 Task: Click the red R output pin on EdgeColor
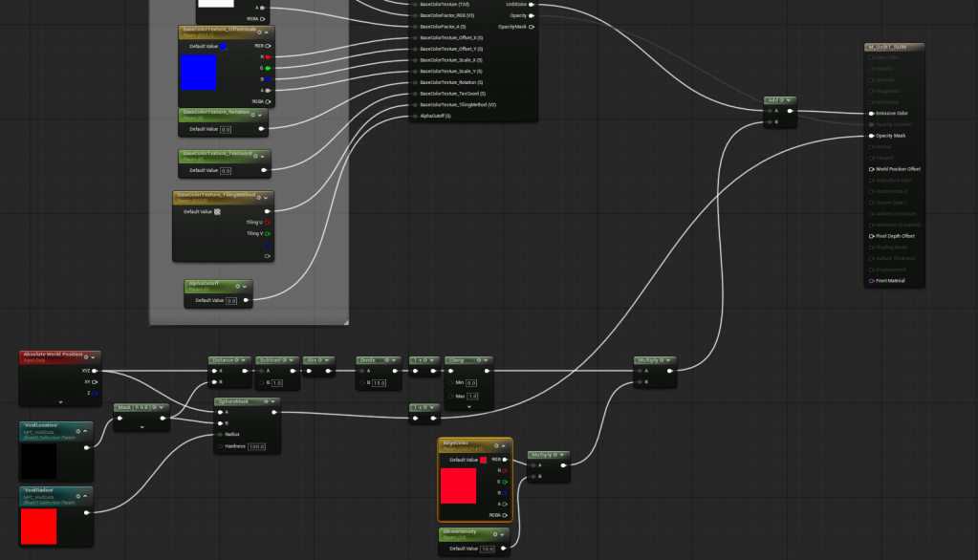[504, 470]
